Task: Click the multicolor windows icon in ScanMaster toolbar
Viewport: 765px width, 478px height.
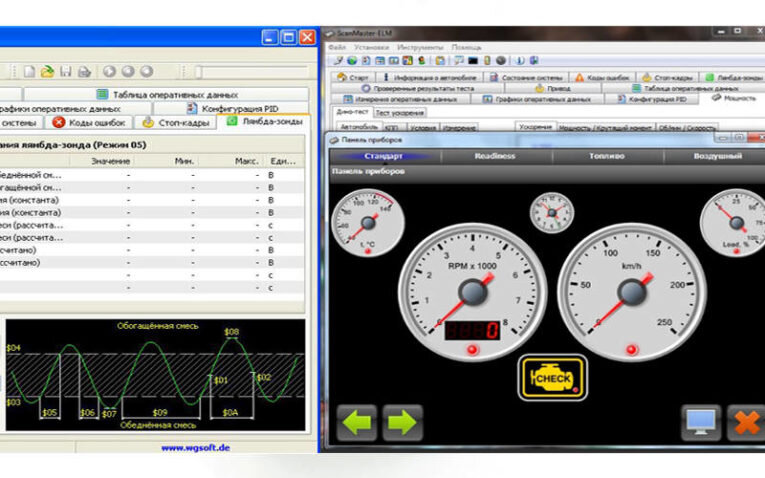Action: coord(407,60)
